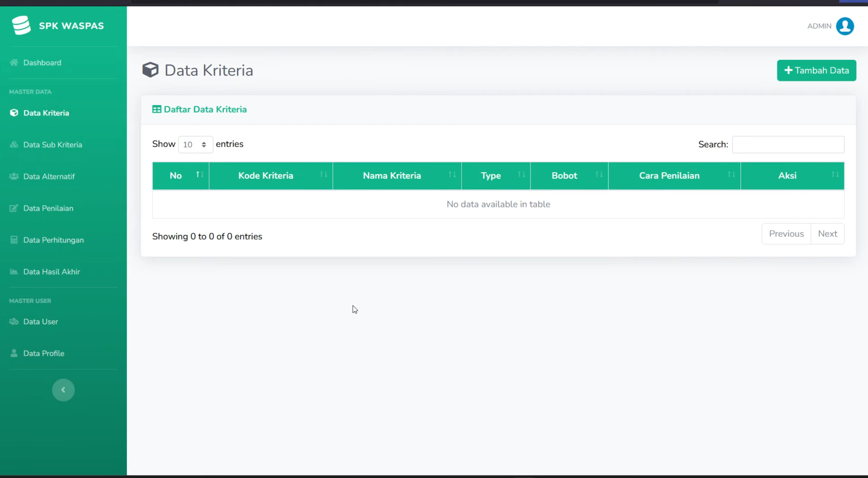Viewport: 868px width, 478px height.
Task: Click the sort arrows icon in the No column
Action: point(200,175)
